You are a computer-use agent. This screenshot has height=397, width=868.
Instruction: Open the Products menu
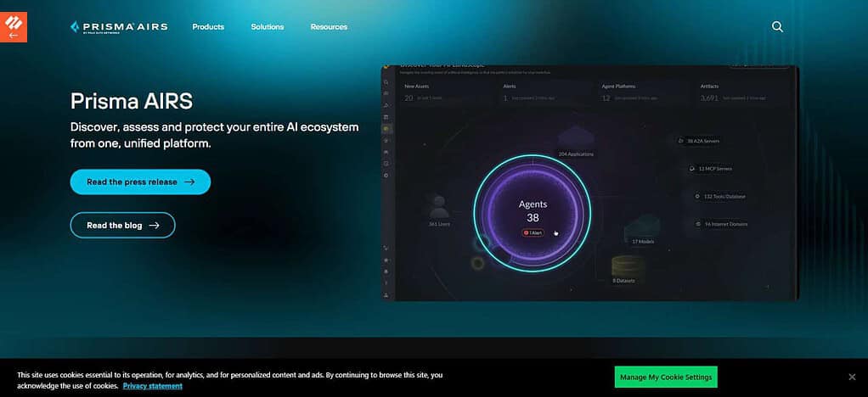point(208,26)
